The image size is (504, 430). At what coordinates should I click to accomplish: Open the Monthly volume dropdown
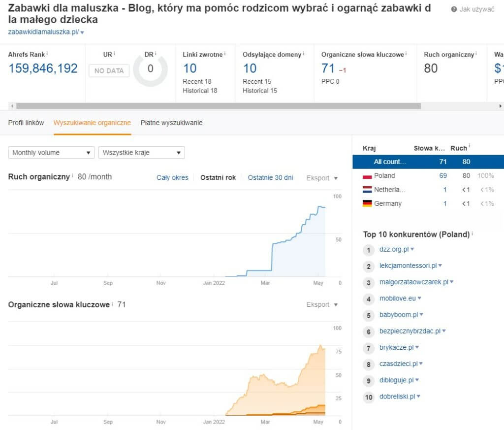51,153
